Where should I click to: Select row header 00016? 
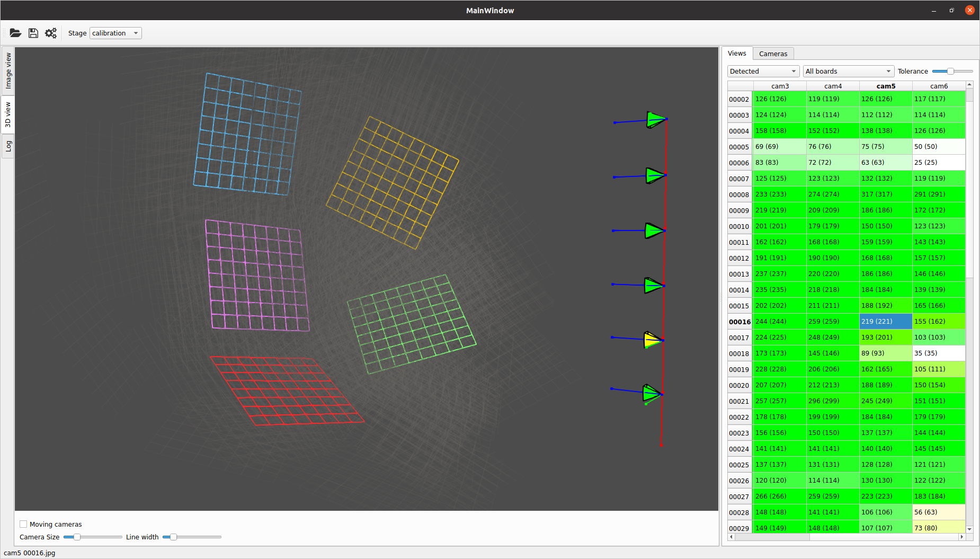[740, 322]
